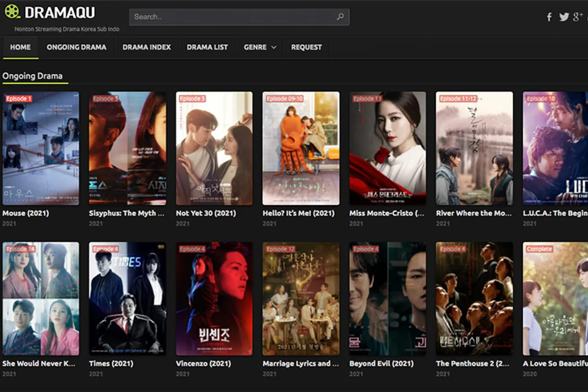Viewport: 588px width, 392px height.
Task: Click the DRAMAQU site title text
Action: [x=60, y=12]
